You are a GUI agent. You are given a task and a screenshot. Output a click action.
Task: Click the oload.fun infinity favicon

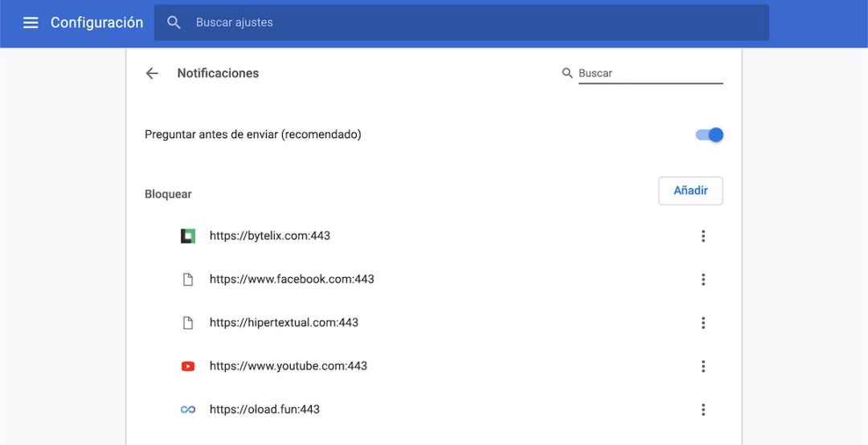188,410
